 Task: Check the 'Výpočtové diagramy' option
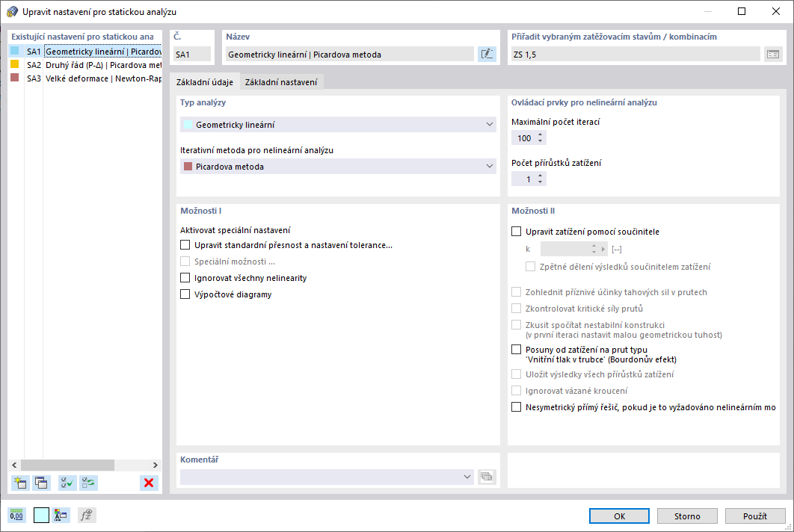185,294
